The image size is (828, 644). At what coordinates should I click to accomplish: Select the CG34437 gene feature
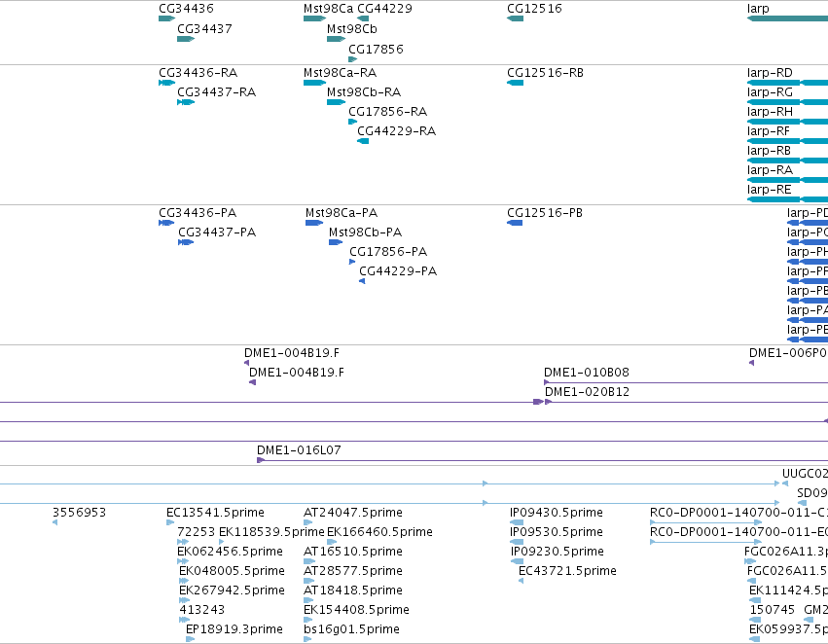coord(186,39)
